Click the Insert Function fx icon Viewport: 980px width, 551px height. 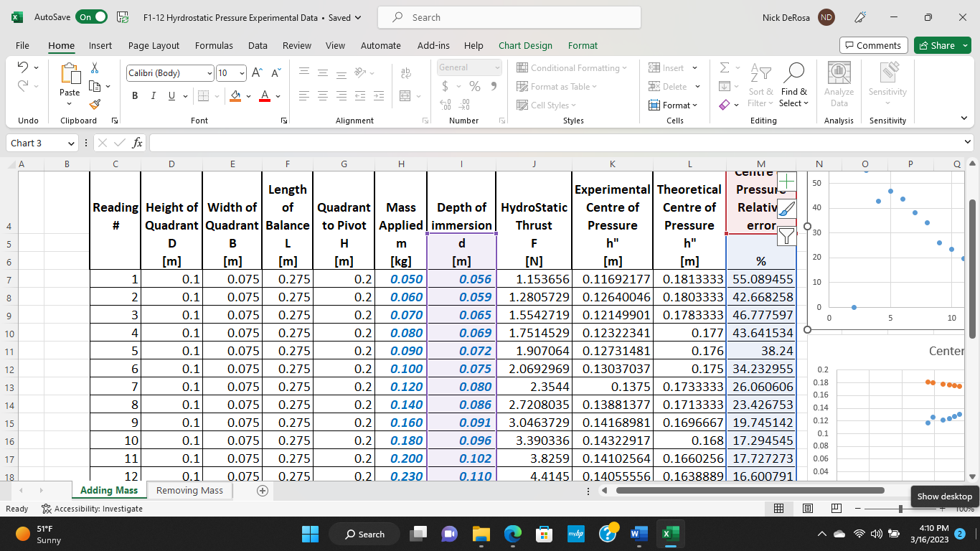tap(137, 143)
